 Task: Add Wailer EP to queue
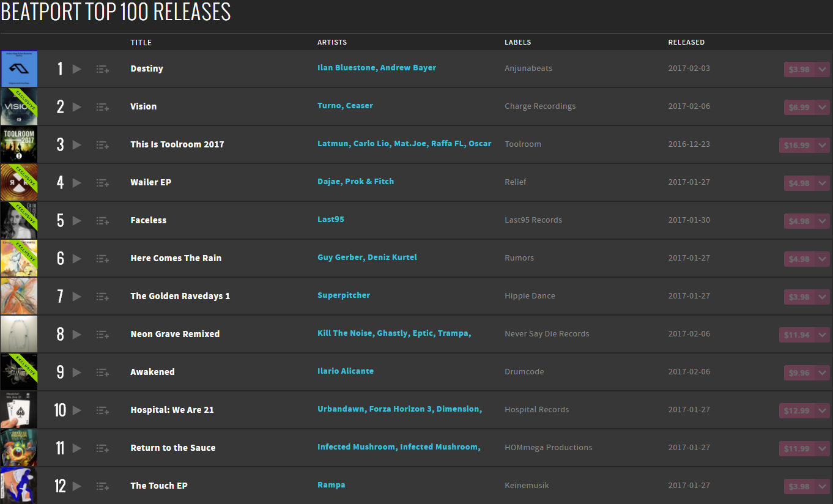click(102, 183)
